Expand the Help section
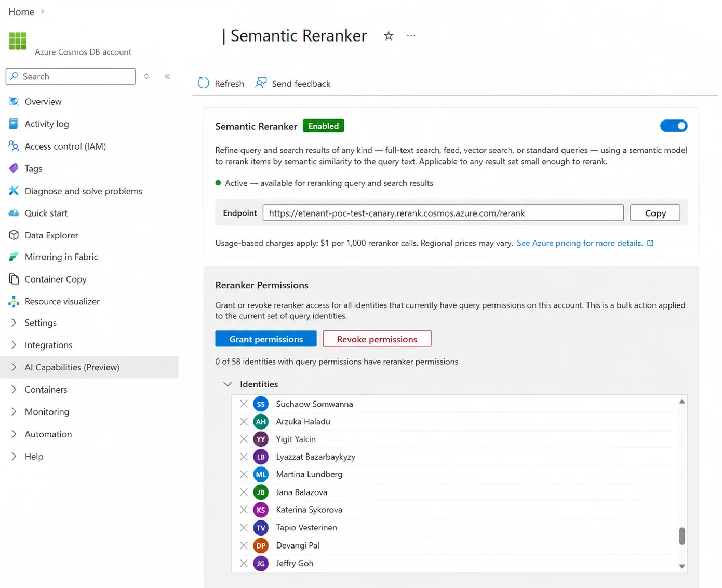 pyautogui.click(x=14, y=456)
